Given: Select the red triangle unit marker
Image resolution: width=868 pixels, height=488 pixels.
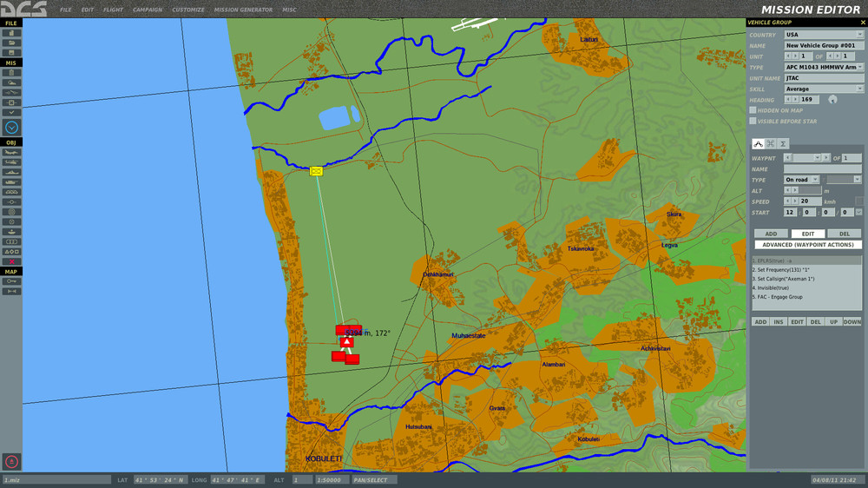Looking at the screenshot, I should click(x=347, y=342).
